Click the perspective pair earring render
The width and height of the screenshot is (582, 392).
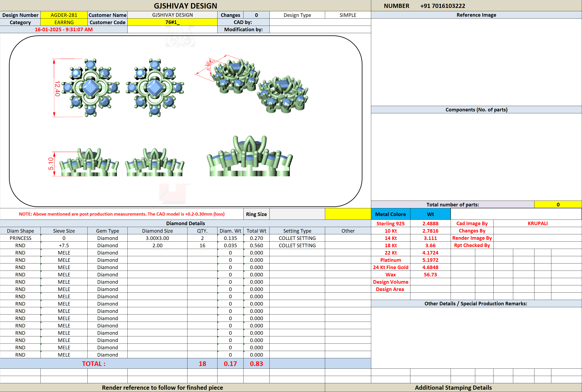251,84
